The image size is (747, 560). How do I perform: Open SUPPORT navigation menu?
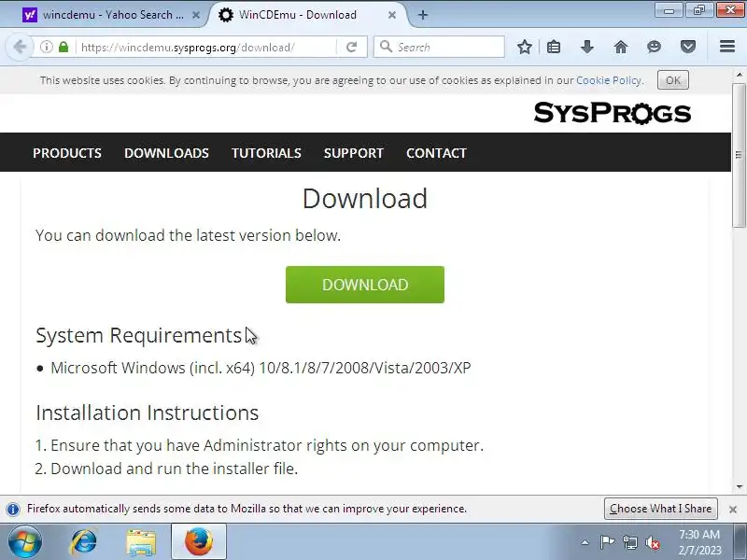354,153
